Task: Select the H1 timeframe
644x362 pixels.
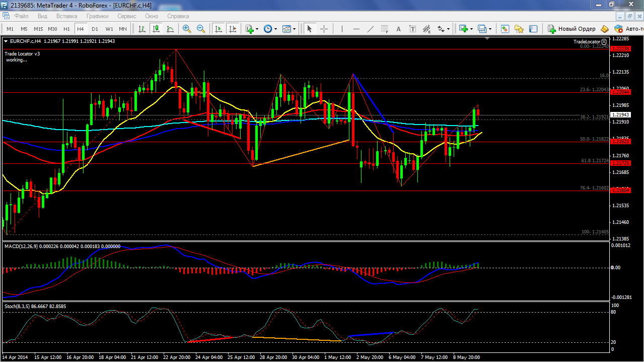Action: point(66,29)
